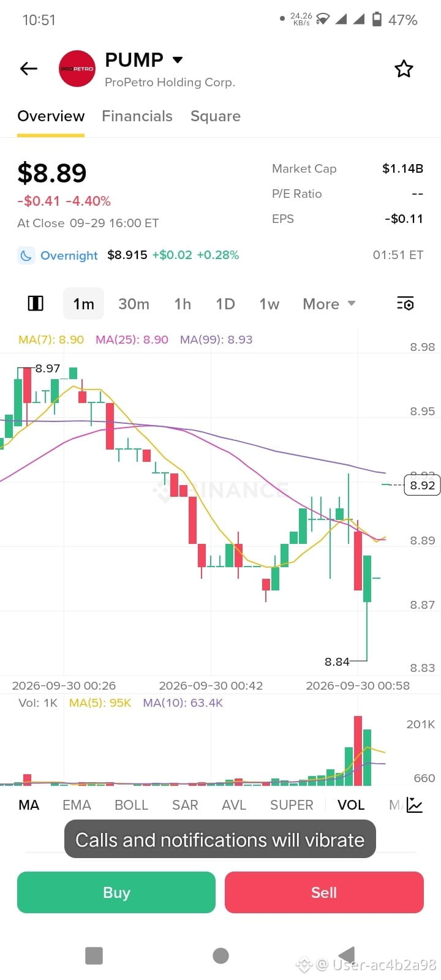Select the 1m timeframe
This screenshot has width=441, height=980.
click(83, 304)
